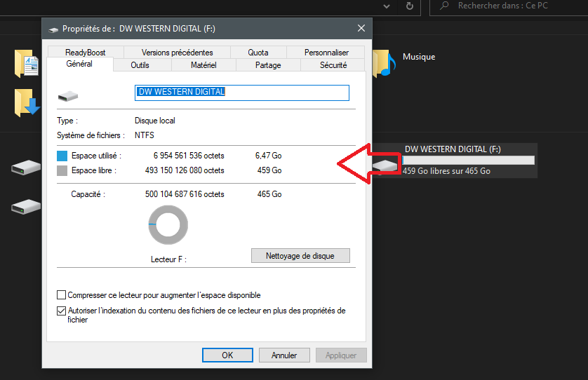588x380 pixels.
Task: Click the 'Espace utilisé :' label
Action: point(96,156)
